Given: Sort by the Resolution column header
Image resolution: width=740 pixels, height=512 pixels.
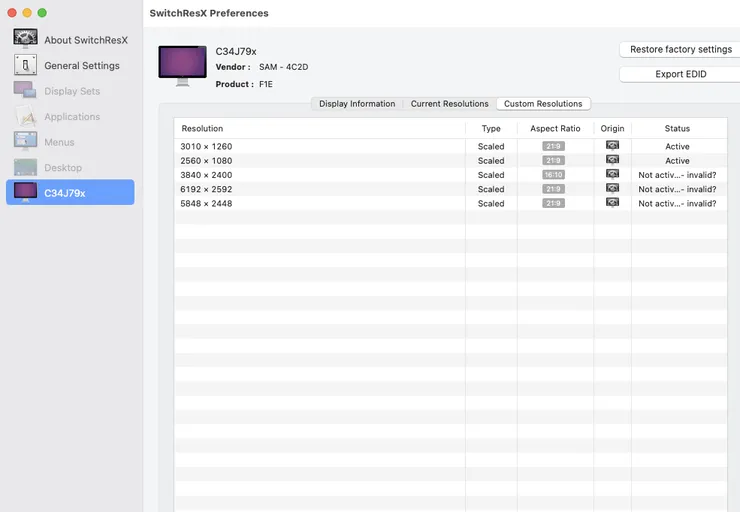Looking at the screenshot, I should click(320, 128).
